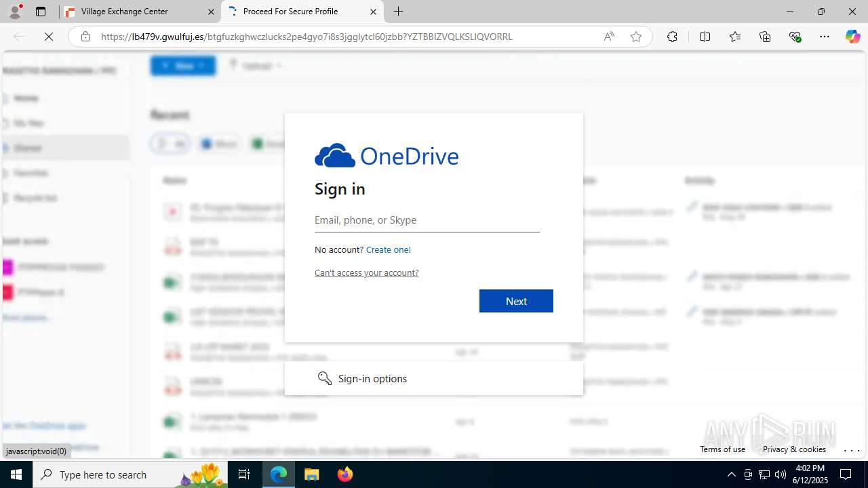Add this page to favorites
The height and width of the screenshot is (488, 868).
pos(636,37)
